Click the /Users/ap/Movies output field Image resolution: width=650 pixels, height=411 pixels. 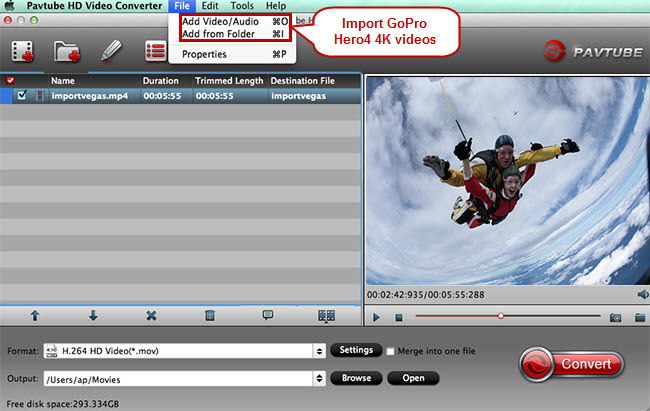coord(184,379)
